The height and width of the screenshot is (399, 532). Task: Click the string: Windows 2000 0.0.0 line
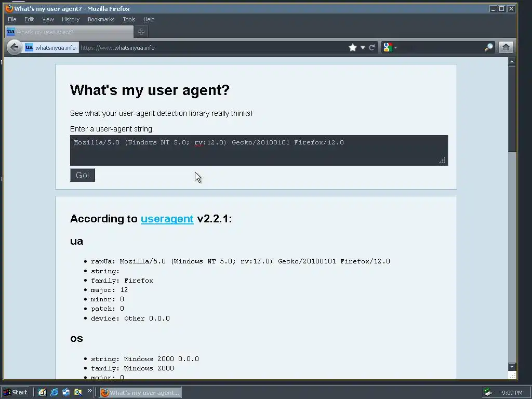coord(145,359)
